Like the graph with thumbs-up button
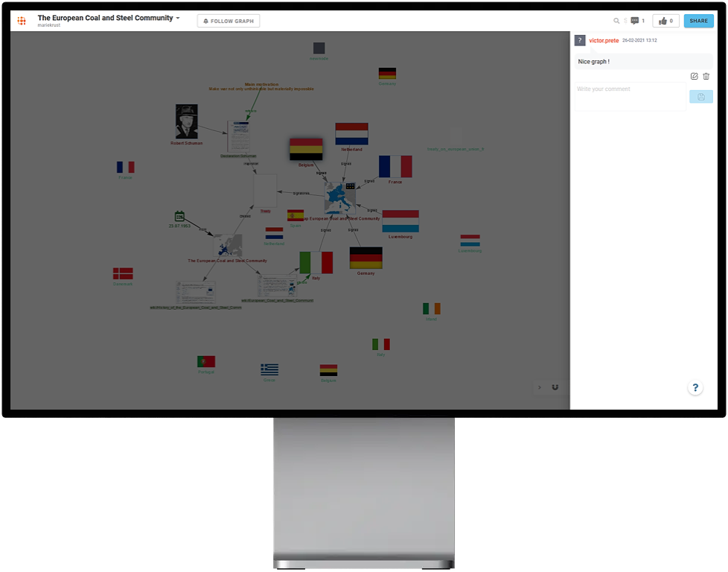The width and height of the screenshot is (728, 572). pos(665,21)
